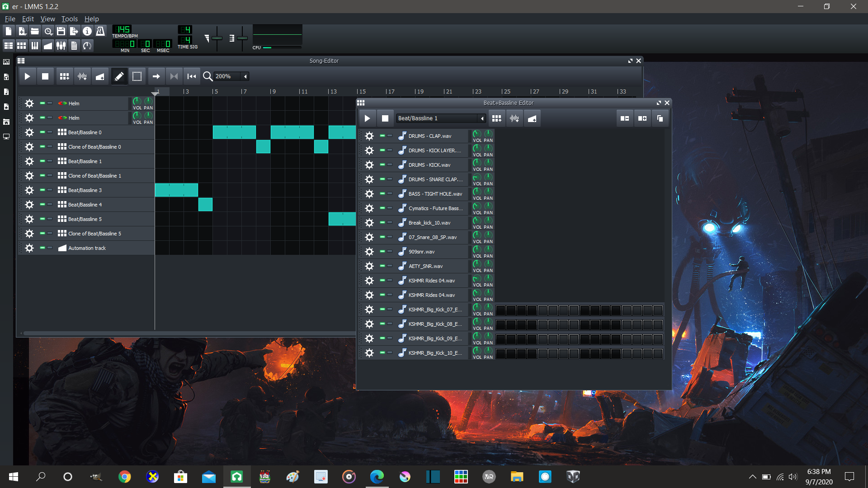
Task: Show the FX-Mixer via toolbar icon
Action: tap(61, 46)
